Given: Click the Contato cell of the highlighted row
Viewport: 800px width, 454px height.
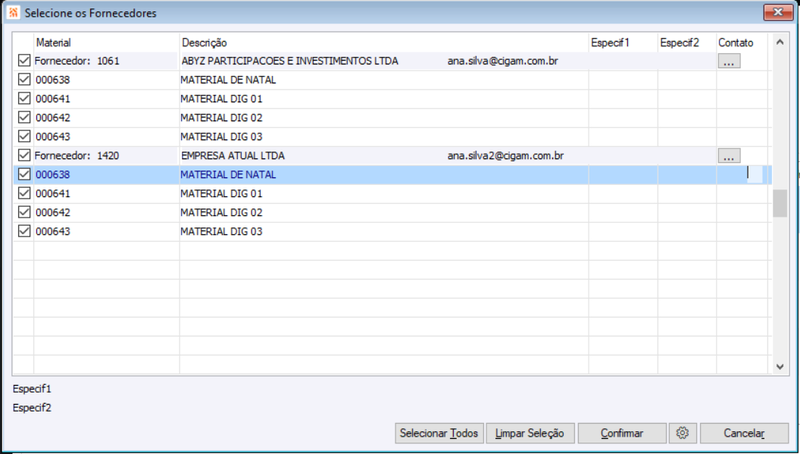Looking at the screenshot, I should coord(742,174).
